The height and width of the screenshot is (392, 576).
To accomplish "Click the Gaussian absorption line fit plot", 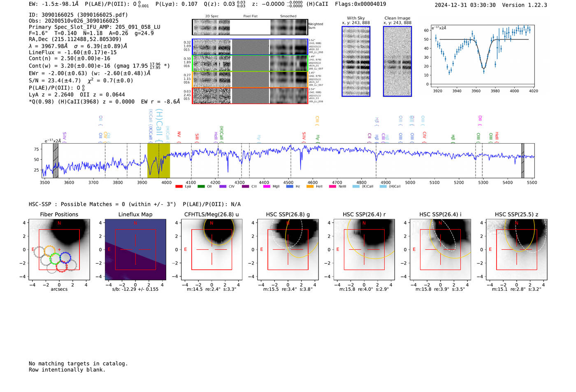I will click(482, 56).
